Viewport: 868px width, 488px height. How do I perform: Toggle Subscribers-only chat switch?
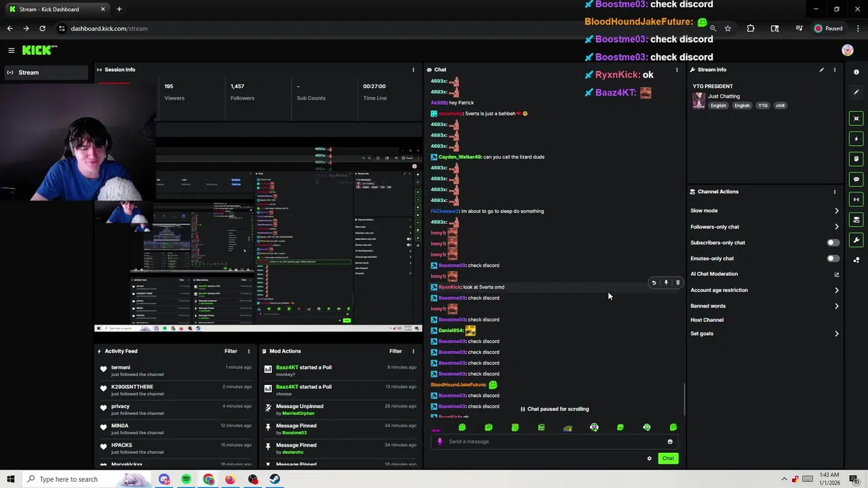point(832,243)
